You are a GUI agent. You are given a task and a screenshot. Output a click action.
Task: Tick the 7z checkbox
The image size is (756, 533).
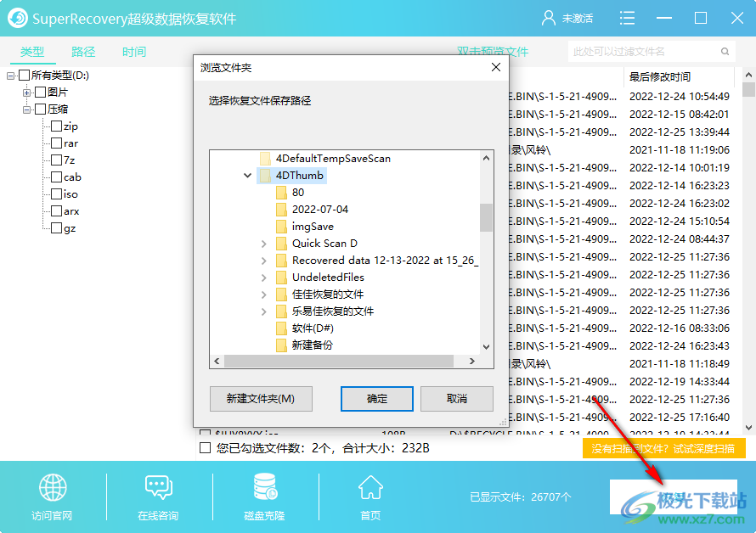click(x=56, y=160)
